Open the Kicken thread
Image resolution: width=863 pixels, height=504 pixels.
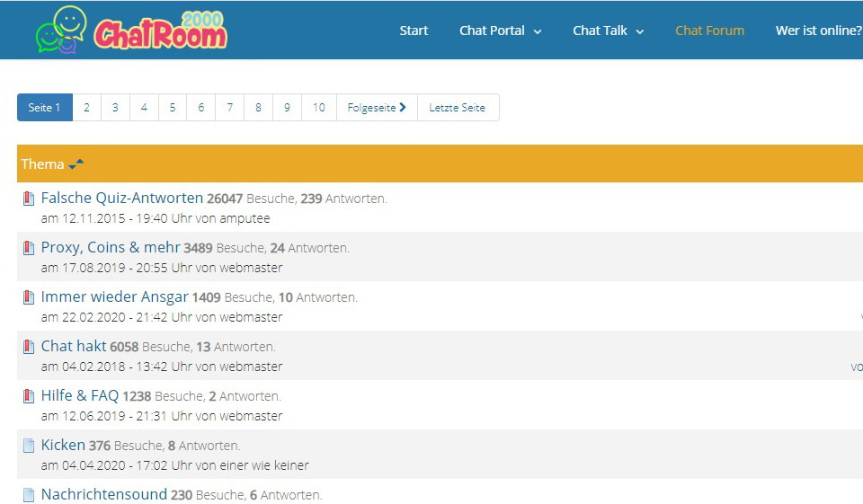(63, 445)
